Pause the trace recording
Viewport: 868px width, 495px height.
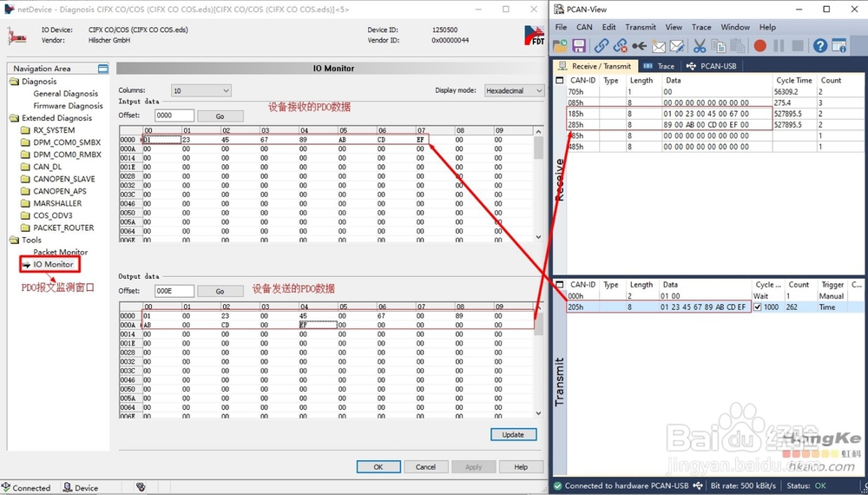click(x=779, y=45)
